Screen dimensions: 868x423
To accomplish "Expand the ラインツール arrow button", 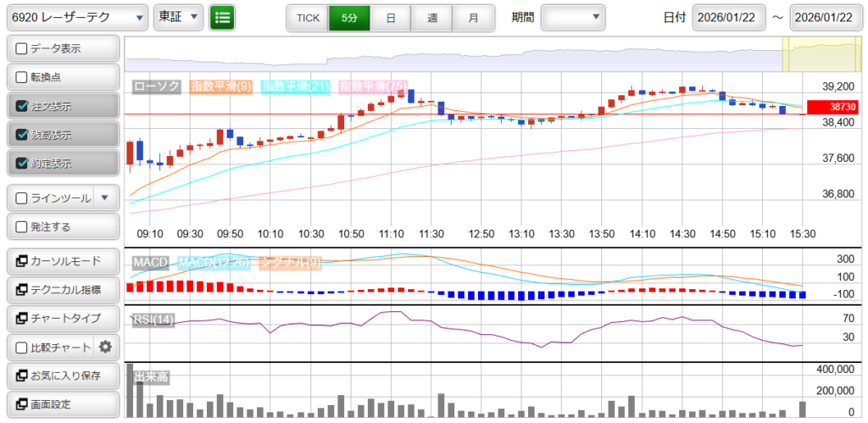I will [x=104, y=198].
